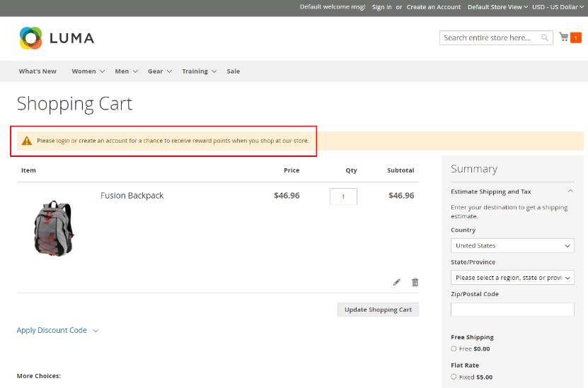Open the Fusion Backpack product link

point(132,196)
